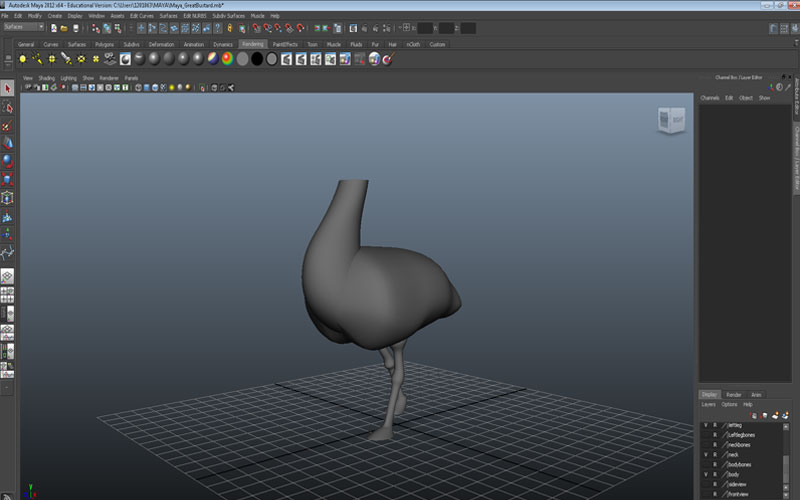Click the ambient light shelf icon
The image size is (800, 500).
point(22,59)
